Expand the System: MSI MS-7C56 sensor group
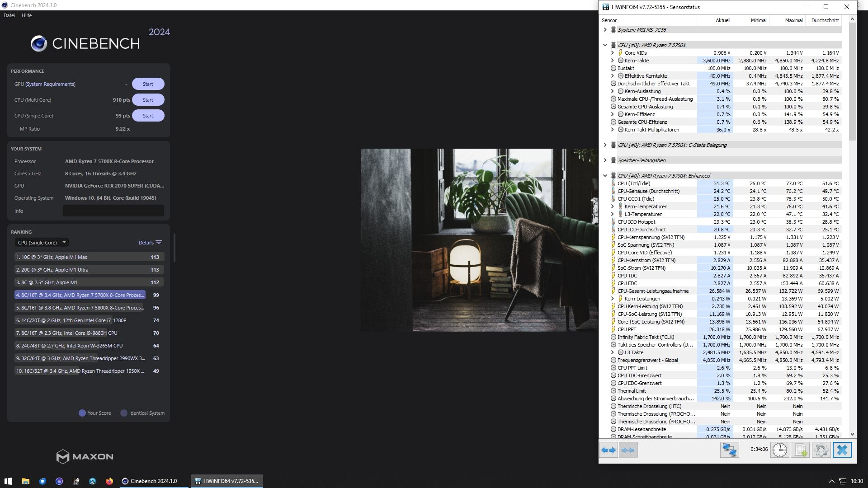The height and width of the screenshot is (488, 868). pyautogui.click(x=605, y=30)
